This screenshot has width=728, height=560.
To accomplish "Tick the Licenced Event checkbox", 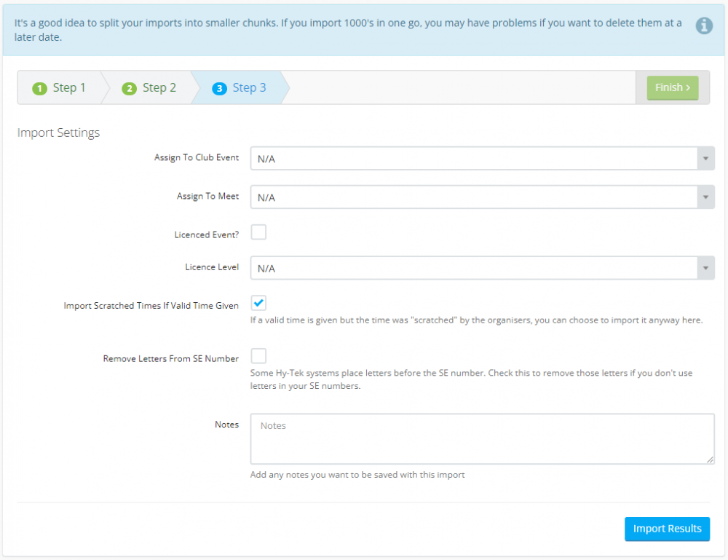I will (x=258, y=232).
